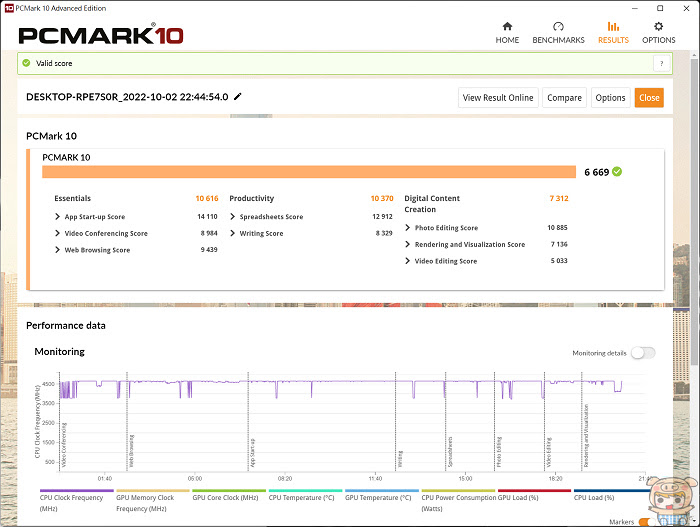Open the OPTIONS tab
Screen dimensions: 700x527
point(658,33)
